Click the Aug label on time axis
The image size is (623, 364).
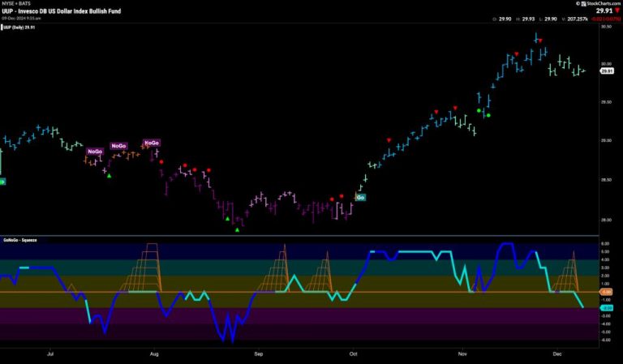pyautogui.click(x=154, y=353)
